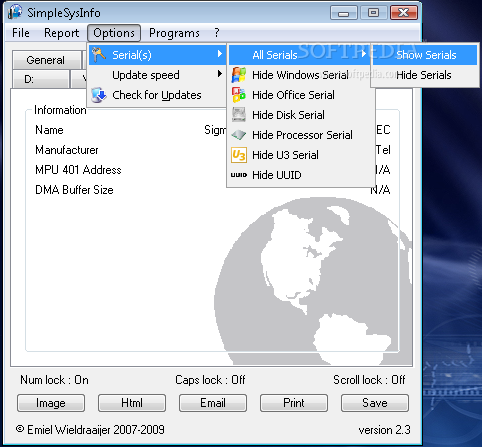This screenshot has height=447, width=482.
Task: Click the Windows flag icon in submenu
Action: pos(239,75)
